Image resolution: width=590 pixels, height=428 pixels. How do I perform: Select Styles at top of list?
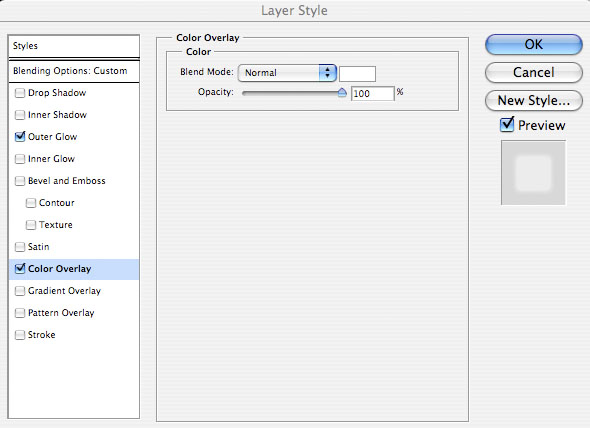pos(74,46)
